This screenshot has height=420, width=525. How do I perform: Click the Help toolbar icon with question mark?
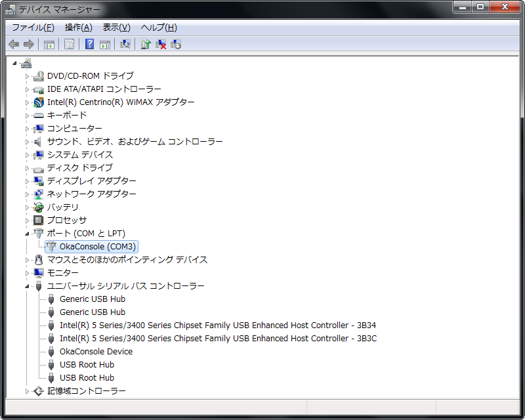(89, 44)
